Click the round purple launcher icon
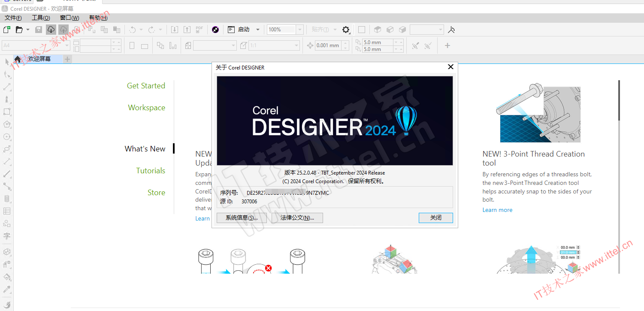 [x=215, y=30]
